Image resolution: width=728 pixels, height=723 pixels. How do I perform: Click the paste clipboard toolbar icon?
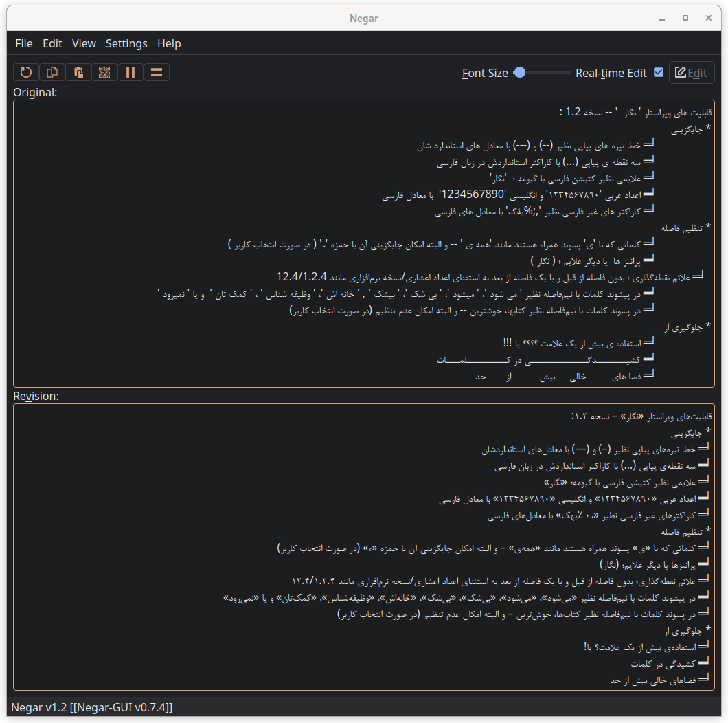[78, 72]
